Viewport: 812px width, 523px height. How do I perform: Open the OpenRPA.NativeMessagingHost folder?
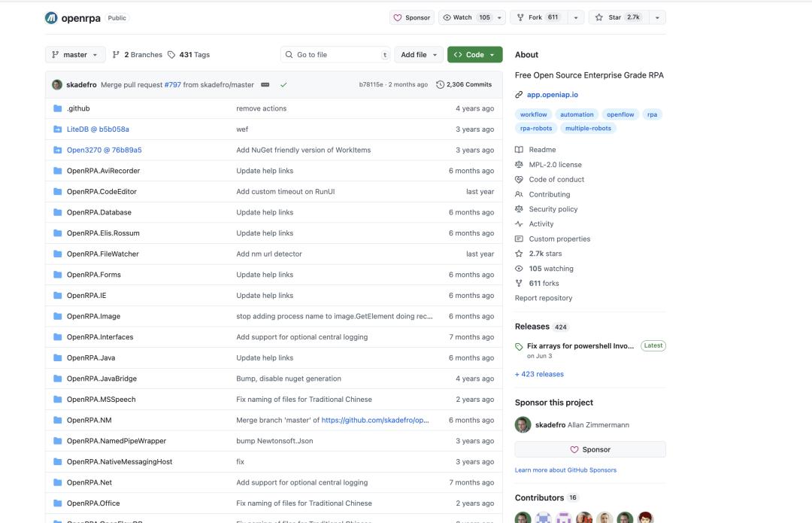coord(120,461)
